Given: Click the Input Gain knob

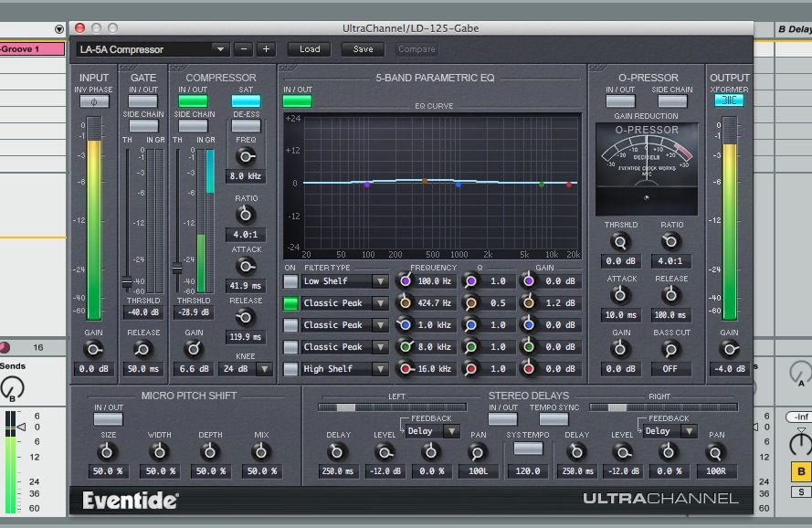Looking at the screenshot, I should point(93,349).
